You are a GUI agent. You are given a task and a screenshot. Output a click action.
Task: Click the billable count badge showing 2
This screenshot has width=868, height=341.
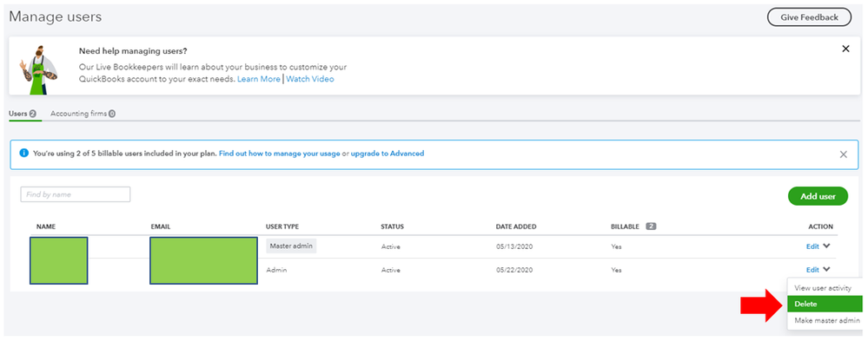point(651,226)
